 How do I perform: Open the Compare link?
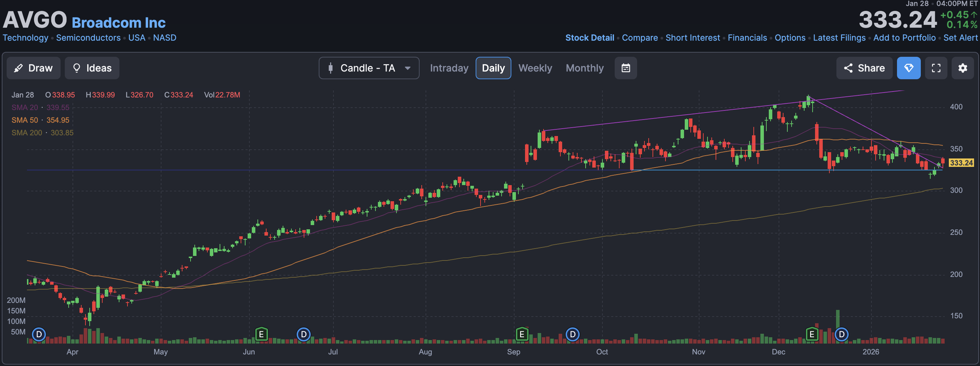640,38
